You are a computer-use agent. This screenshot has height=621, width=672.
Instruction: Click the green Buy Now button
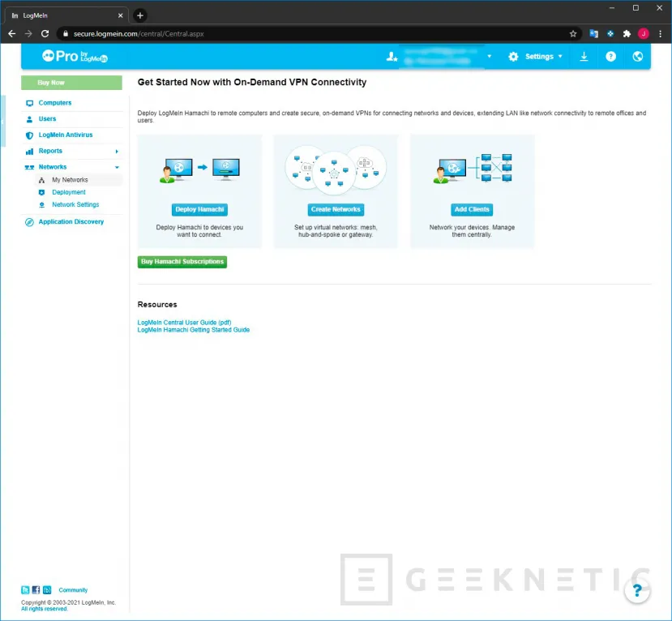click(71, 83)
